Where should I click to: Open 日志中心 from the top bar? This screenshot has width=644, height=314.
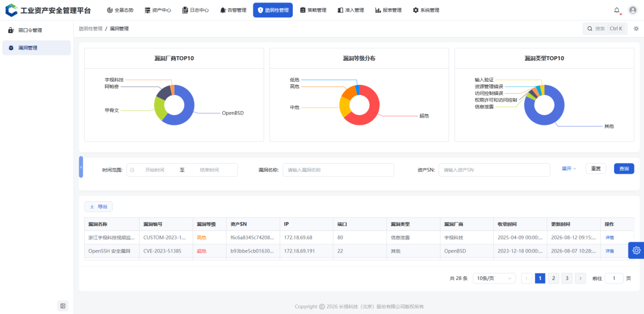pos(196,10)
